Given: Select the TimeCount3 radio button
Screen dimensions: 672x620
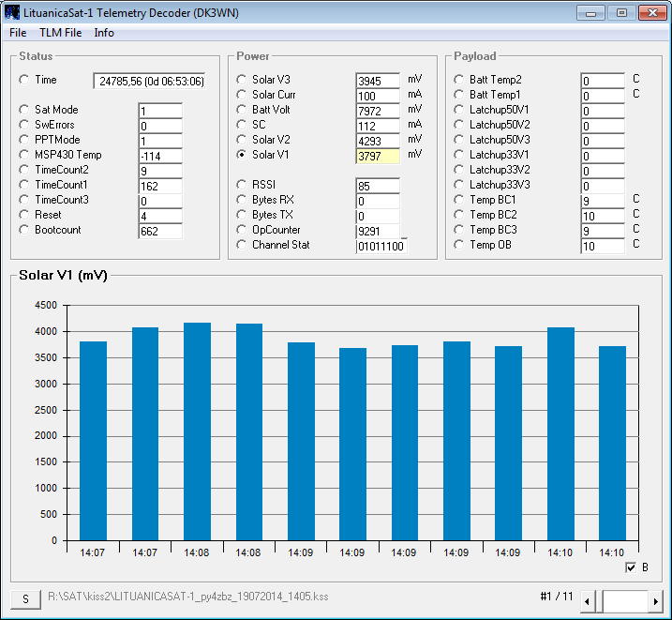Looking at the screenshot, I should [x=24, y=200].
